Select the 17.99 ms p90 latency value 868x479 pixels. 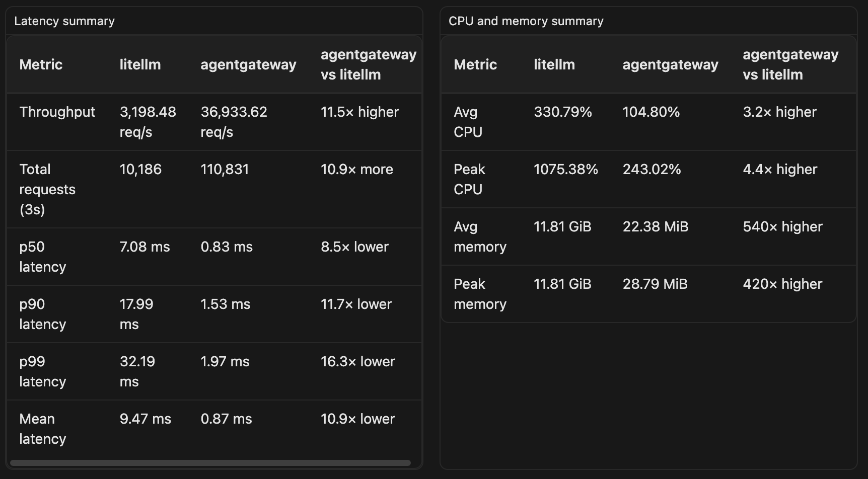coord(136,314)
